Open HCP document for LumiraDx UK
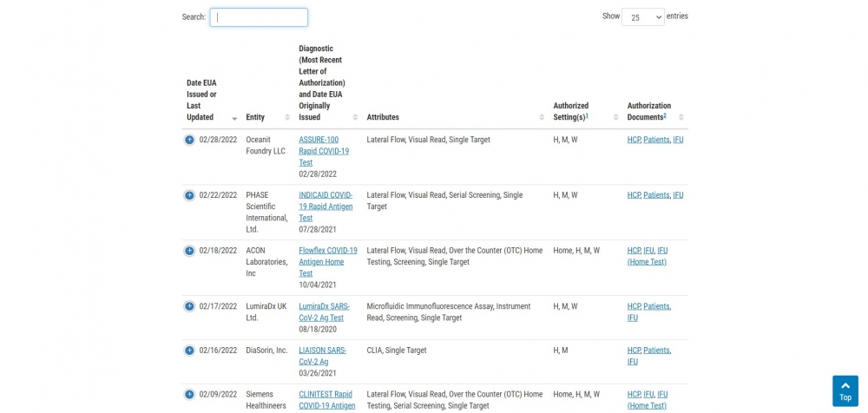This screenshot has width=868, height=413. pyautogui.click(x=634, y=306)
